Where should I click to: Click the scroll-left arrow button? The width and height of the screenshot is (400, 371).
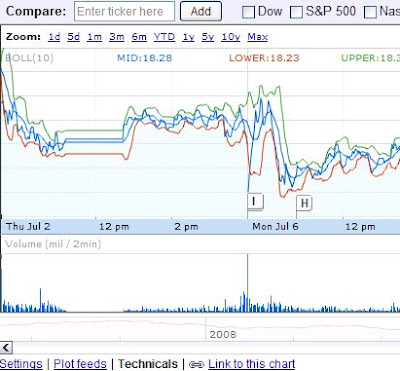[6, 347]
